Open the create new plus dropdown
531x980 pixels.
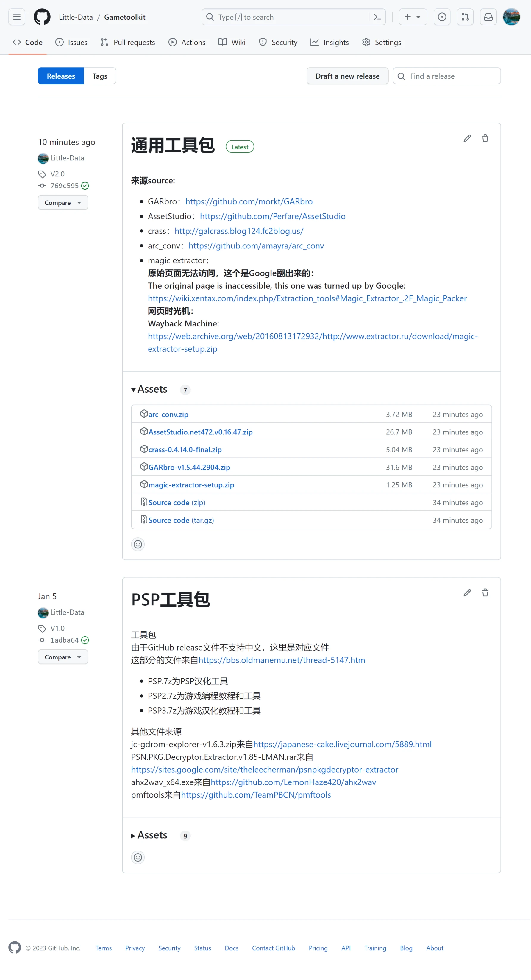[413, 17]
